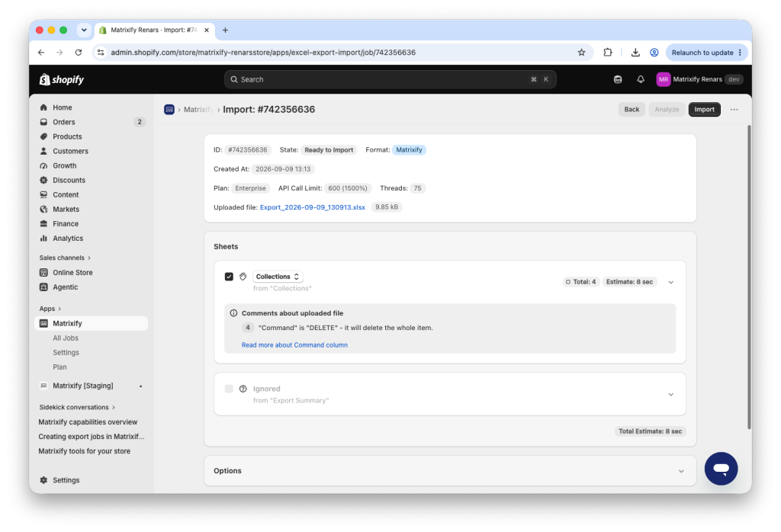
Task: Open the browser extensions puzzle icon
Action: pos(608,53)
